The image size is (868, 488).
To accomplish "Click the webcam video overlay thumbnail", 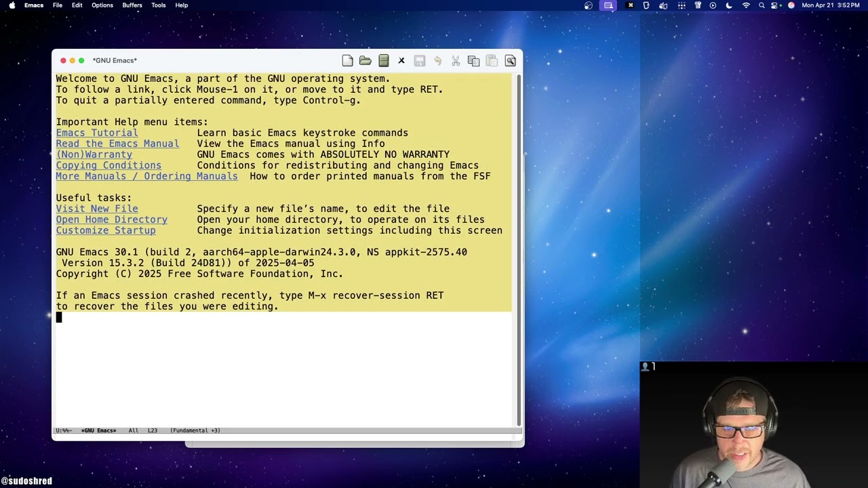I will pyautogui.click(x=753, y=425).
